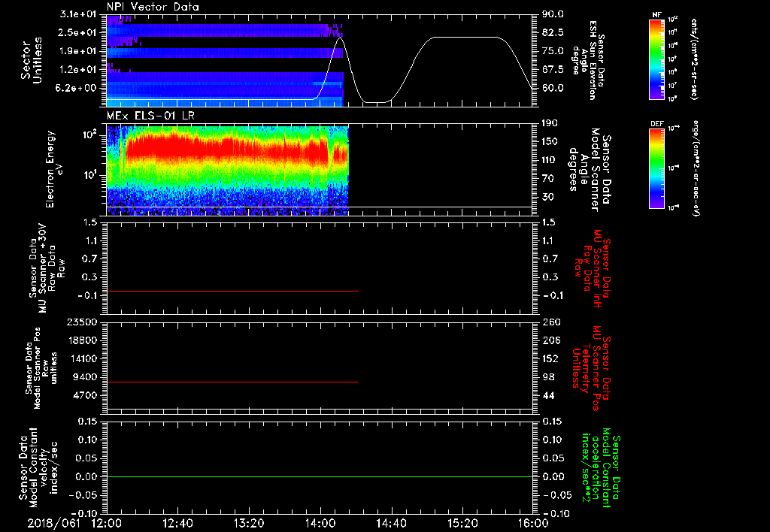Image resolution: width=770 pixels, height=532 pixels.
Task: Click the 14100 scanner position tick
Action: click(83, 358)
